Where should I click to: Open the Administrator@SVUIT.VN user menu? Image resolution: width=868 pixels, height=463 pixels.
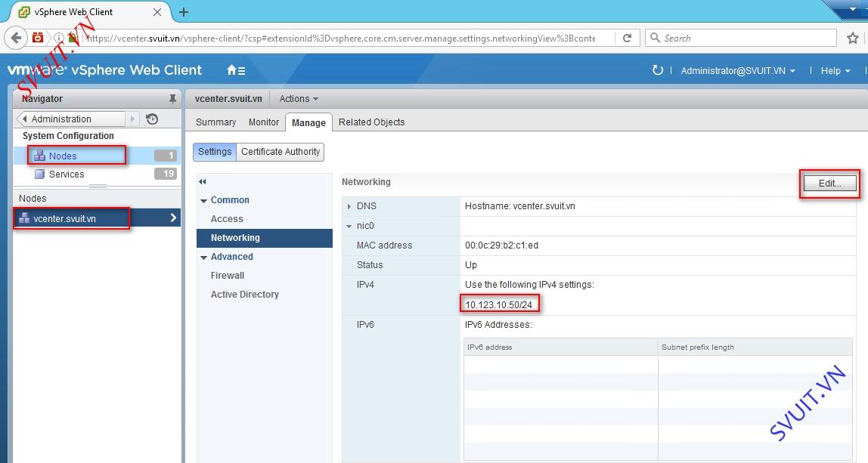(738, 71)
